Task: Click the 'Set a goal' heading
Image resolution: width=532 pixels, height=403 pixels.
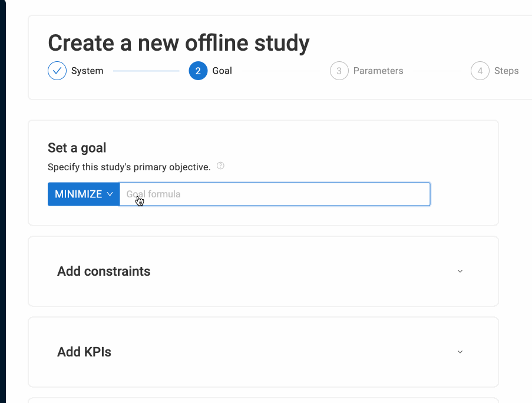Action: 77,148
